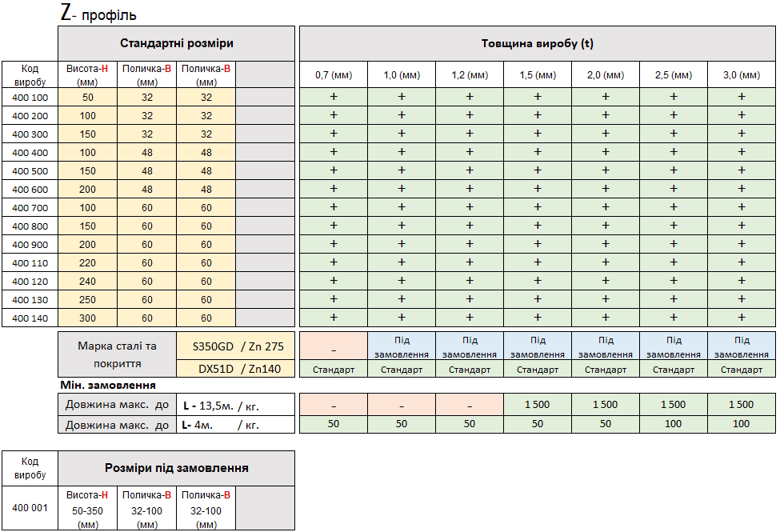This screenshot has height=532, width=780.
Task: Click the 'Мін. замовлення' label
Action: click(108, 385)
